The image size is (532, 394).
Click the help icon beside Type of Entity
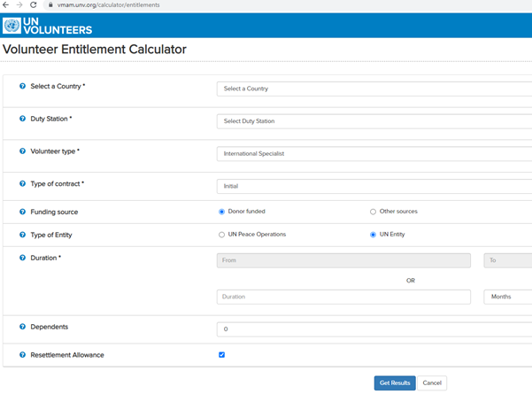tap(22, 235)
